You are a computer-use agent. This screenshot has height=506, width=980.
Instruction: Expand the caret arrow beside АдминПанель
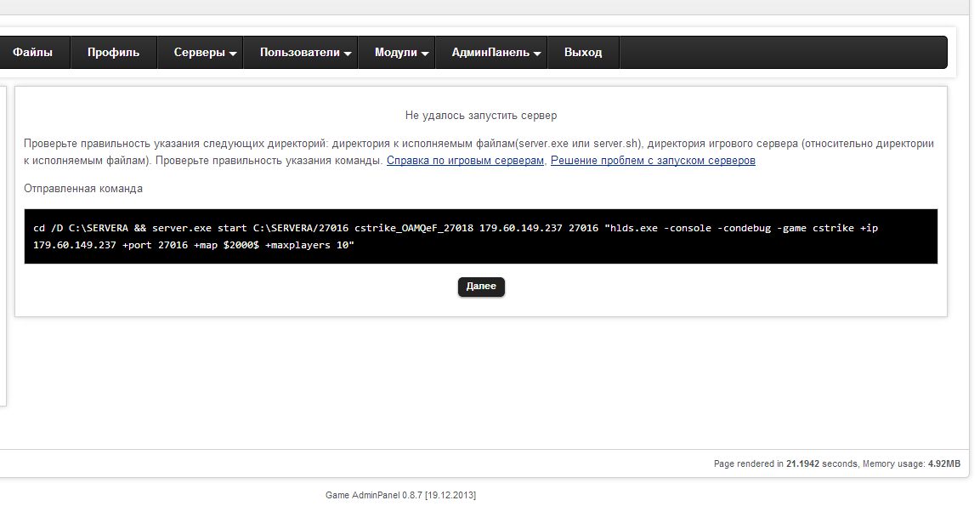point(537,54)
